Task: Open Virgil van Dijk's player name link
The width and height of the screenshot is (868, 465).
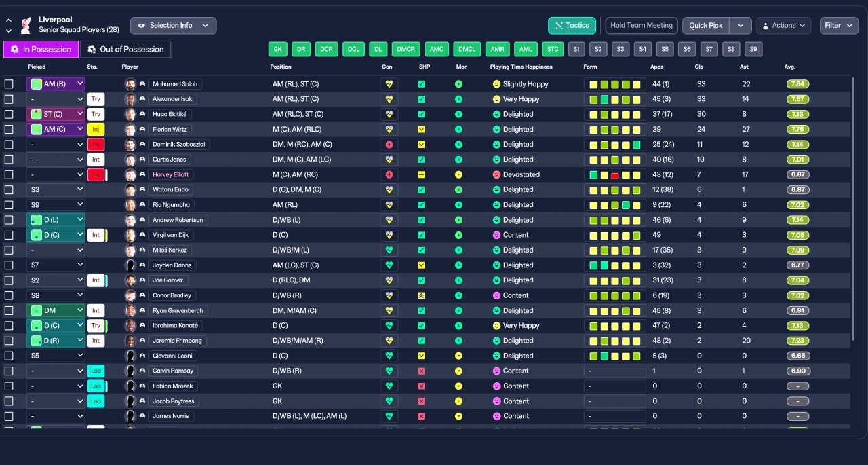Action: tap(170, 235)
